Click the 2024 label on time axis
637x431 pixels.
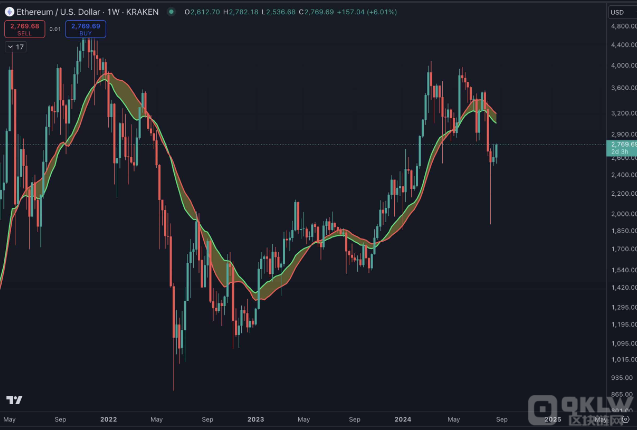click(404, 421)
